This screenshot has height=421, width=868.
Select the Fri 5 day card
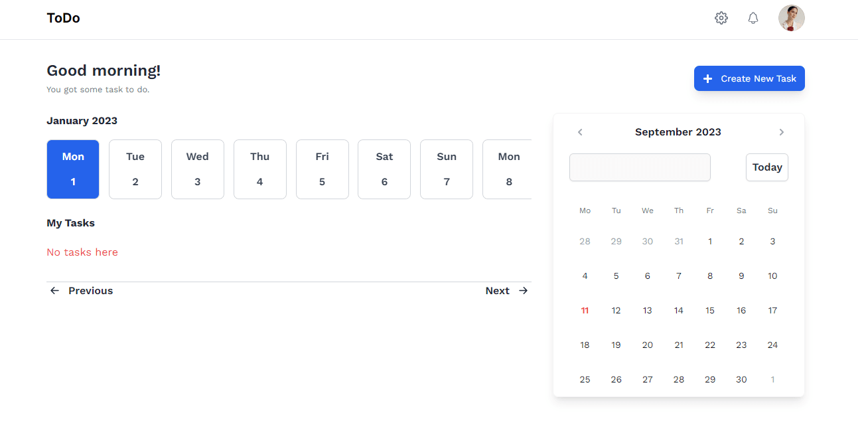[322, 169]
